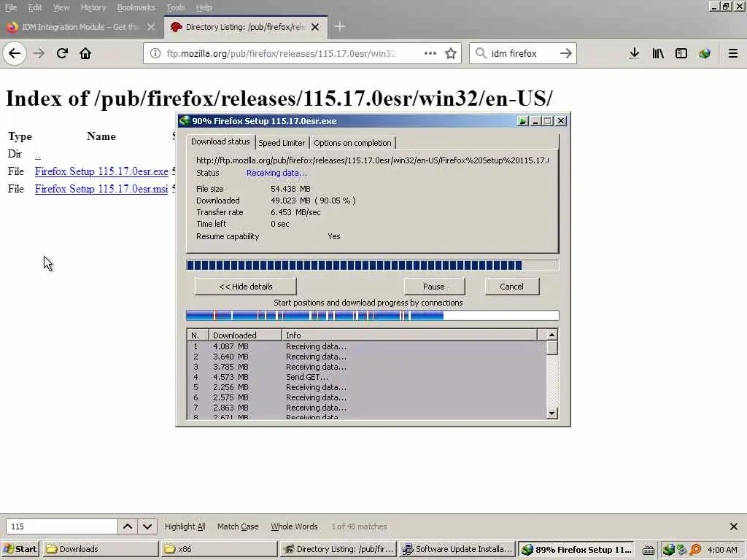
Task: Click the green arrow icon in IDM title bar
Action: click(x=522, y=121)
